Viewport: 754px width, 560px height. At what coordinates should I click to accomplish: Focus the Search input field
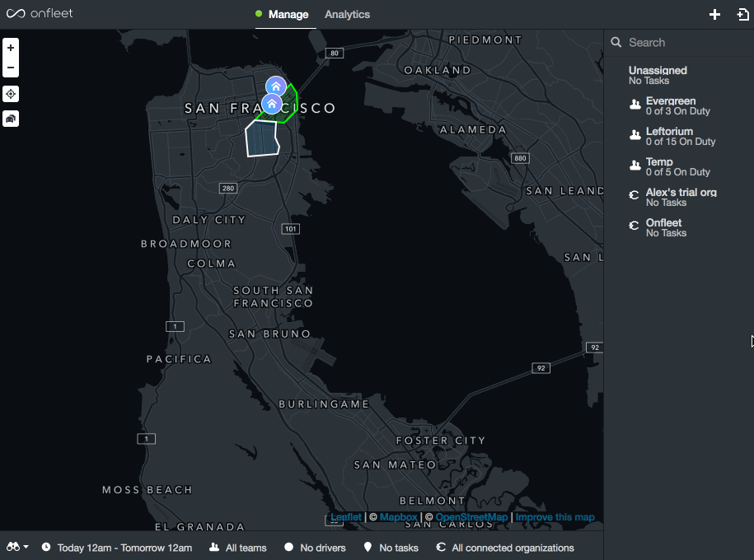687,42
